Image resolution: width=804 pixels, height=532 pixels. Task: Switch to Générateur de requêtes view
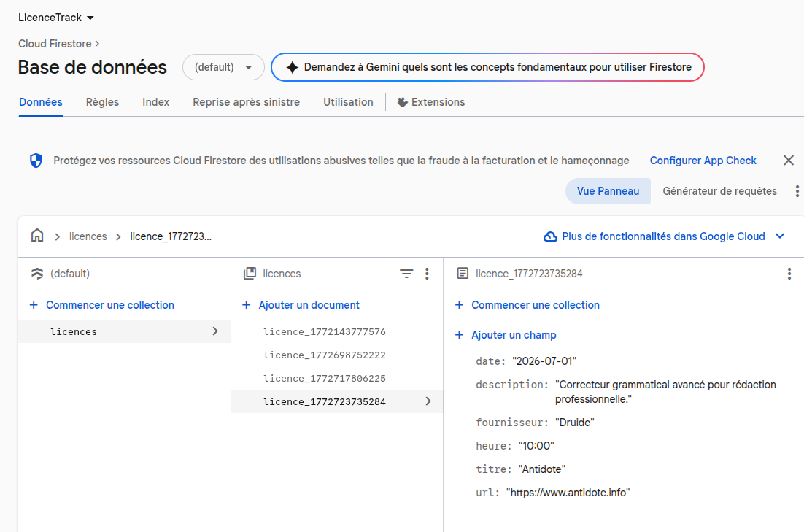tap(719, 191)
